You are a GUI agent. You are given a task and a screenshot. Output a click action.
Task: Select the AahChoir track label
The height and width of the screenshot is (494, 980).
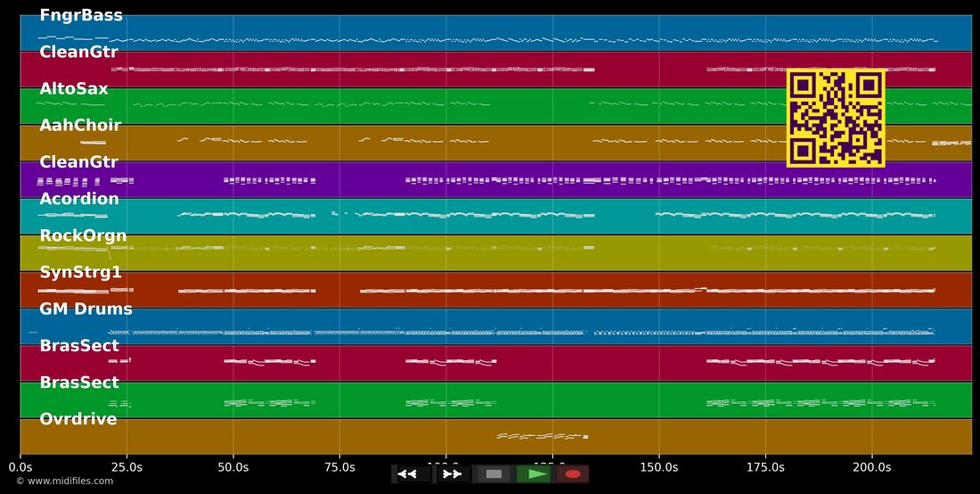tap(80, 125)
